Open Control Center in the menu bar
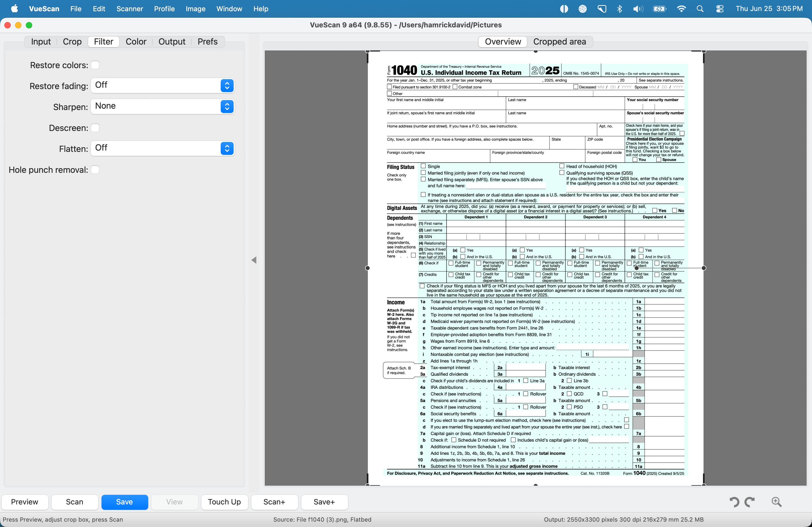The height and width of the screenshot is (527, 812). (720, 9)
